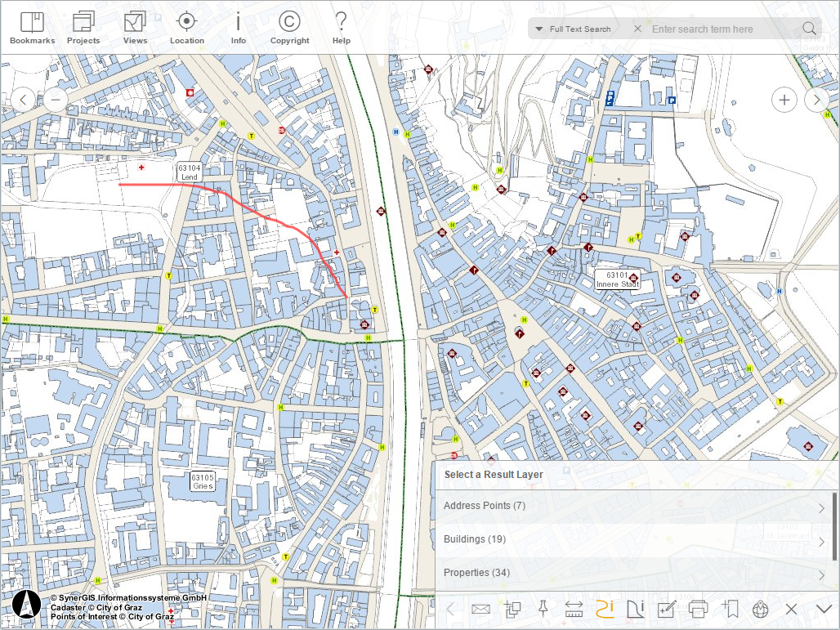Zoom out using the minus button
This screenshot has height=630, width=840.
click(x=56, y=99)
